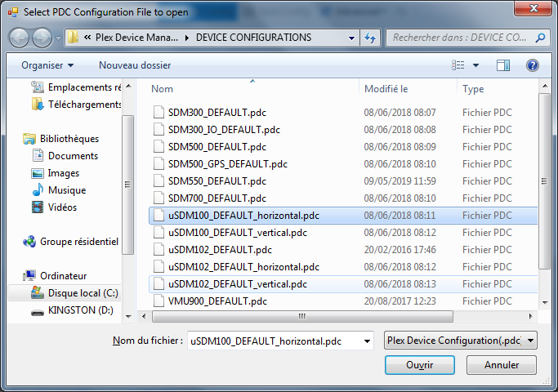Click the Back navigation arrow
This screenshot has width=558, height=392.
pyautogui.click(x=19, y=38)
